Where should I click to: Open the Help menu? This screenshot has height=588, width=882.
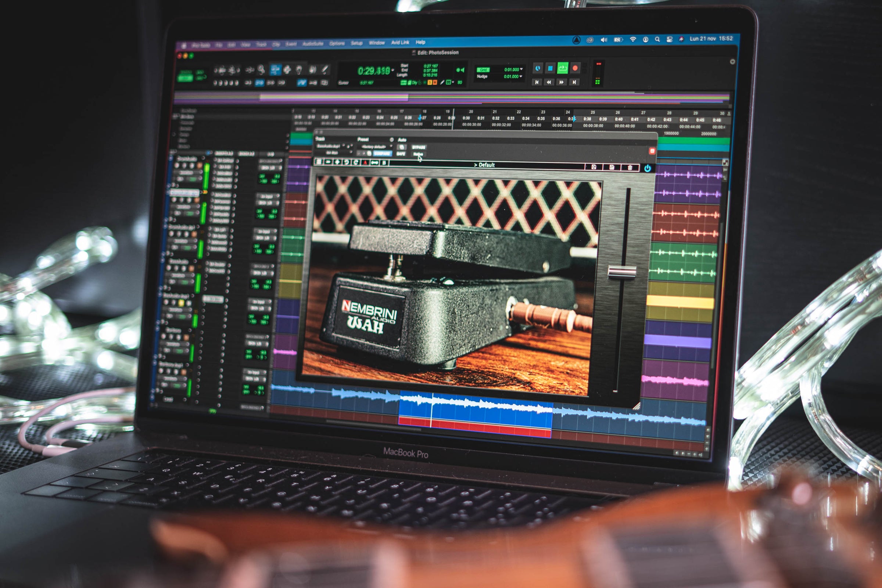420,42
